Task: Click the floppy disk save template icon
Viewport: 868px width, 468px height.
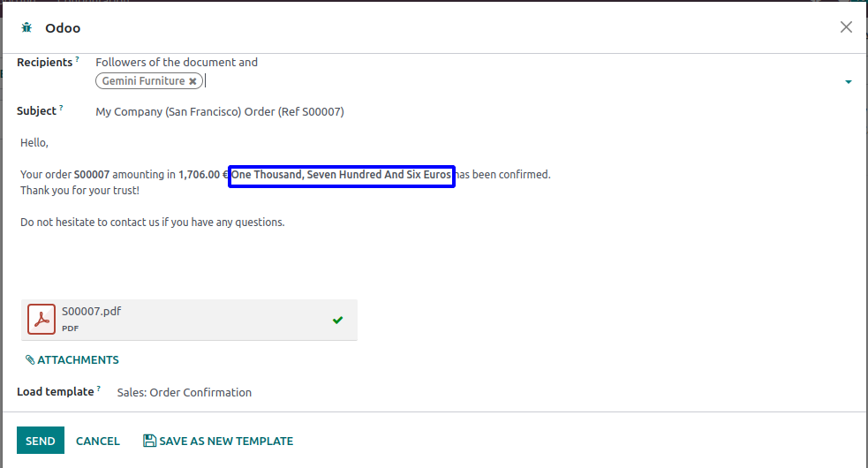Action: click(x=149, y=441)
